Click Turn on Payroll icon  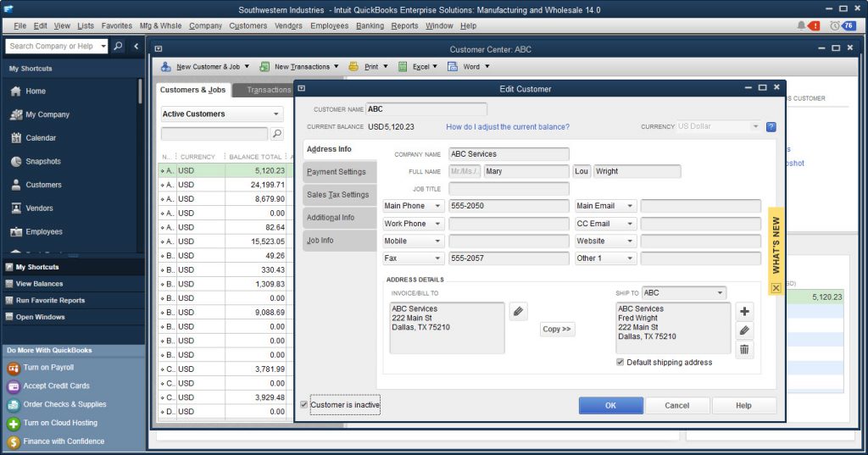tap(14, 368)
